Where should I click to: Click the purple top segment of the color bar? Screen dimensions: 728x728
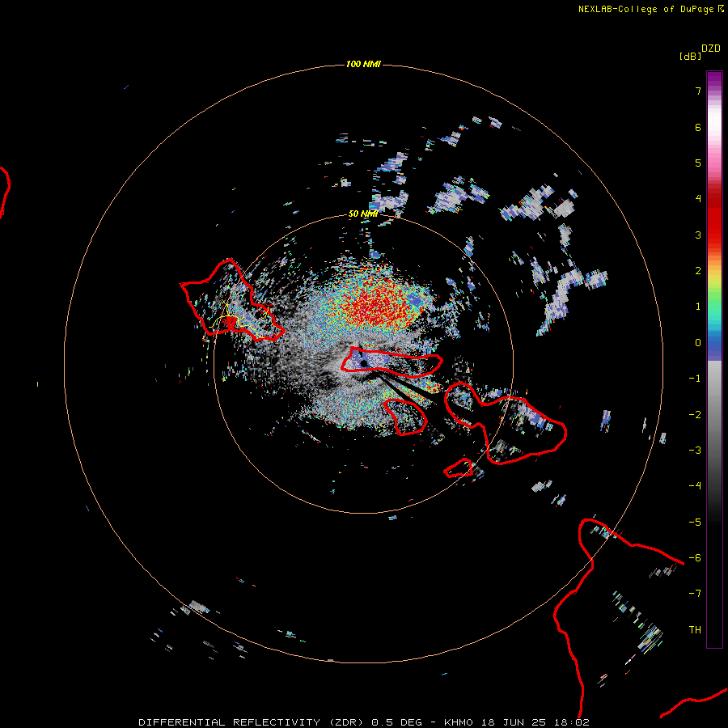coord(714,80)
